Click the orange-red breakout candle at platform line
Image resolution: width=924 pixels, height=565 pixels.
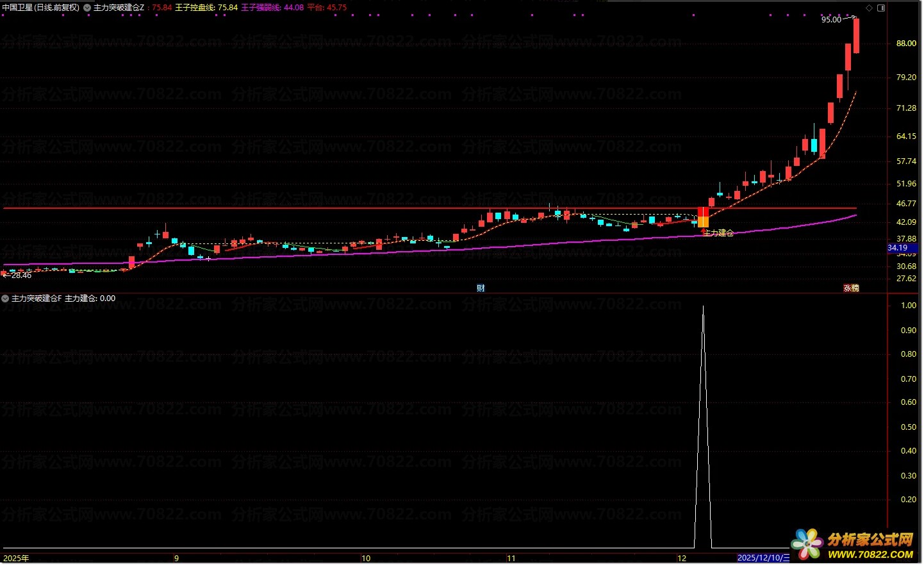pyautogui.click(x=703, y=217)
